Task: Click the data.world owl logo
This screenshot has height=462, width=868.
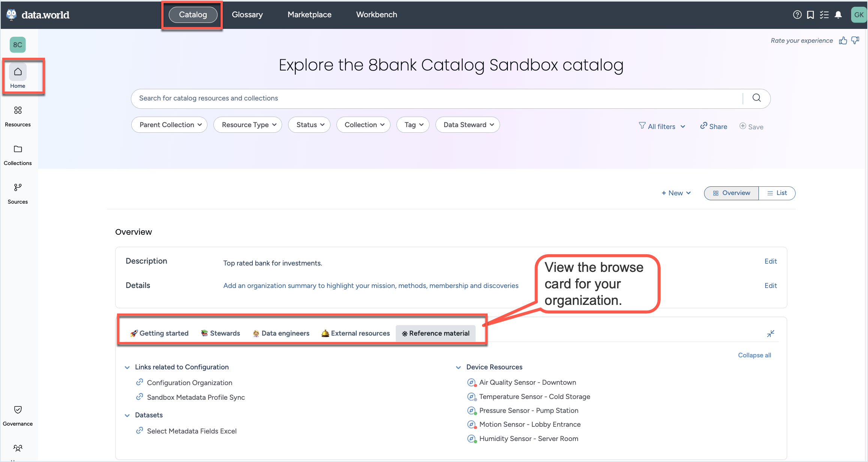Action: tap(12, 15)
